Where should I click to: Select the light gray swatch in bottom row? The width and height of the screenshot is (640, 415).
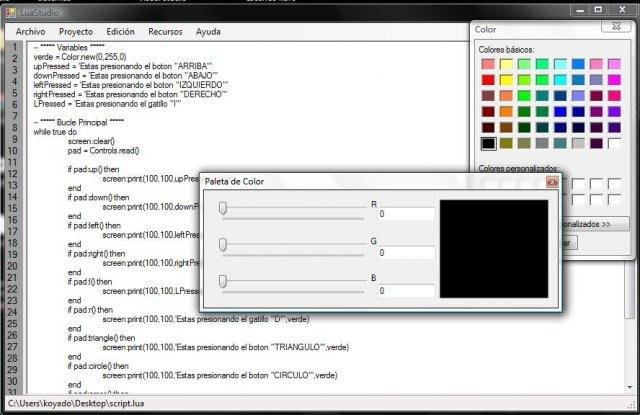click(x=578, y=143)
